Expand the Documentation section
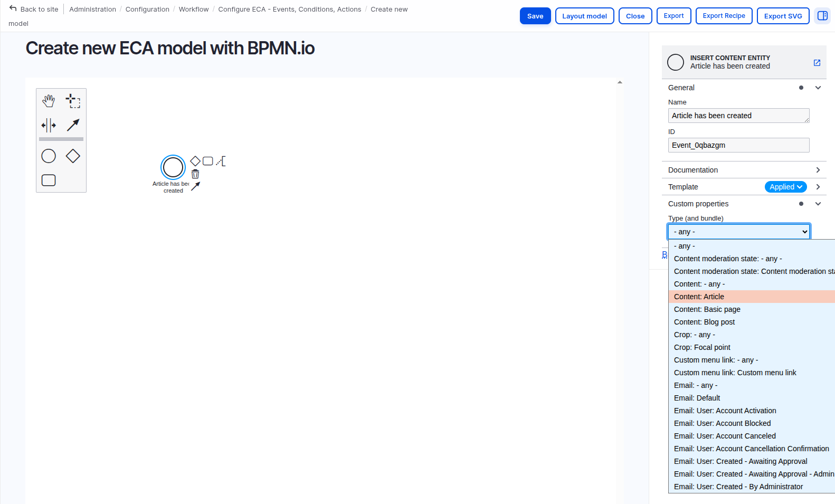This screenshot has height=504, width=835. pyautogui.click(x=818, y=170)
